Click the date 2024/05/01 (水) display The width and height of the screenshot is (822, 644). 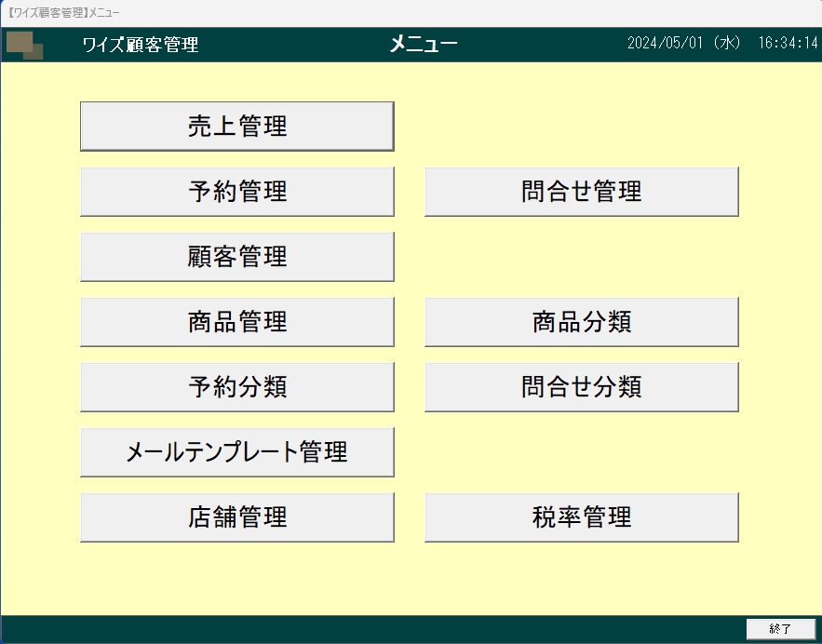click(x=683, y=44)
